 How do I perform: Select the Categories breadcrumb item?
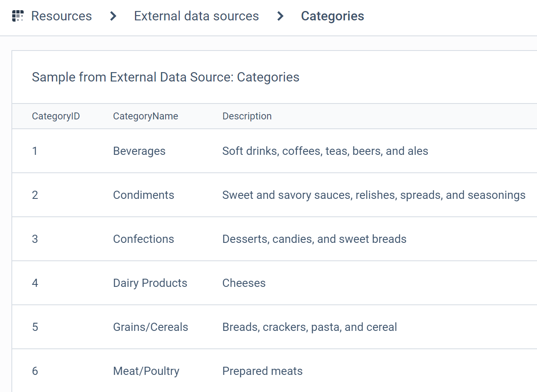(x=332, y=16)
